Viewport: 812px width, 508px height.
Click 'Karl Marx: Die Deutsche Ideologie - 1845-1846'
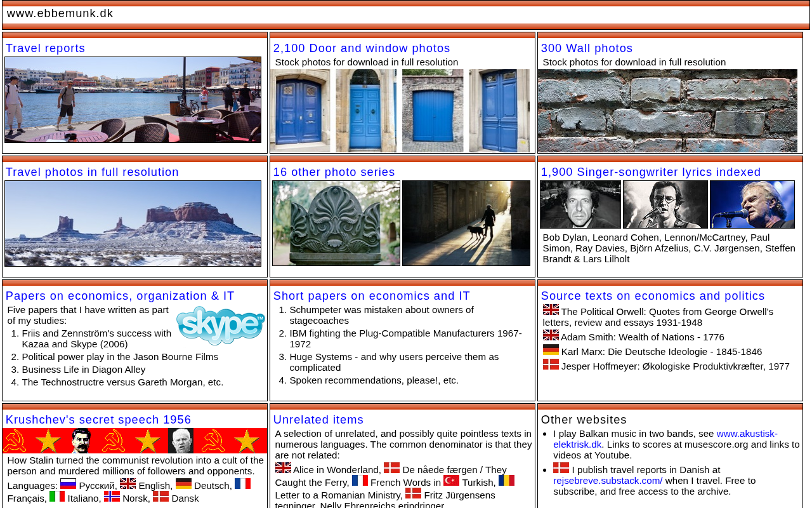(662, 352)
